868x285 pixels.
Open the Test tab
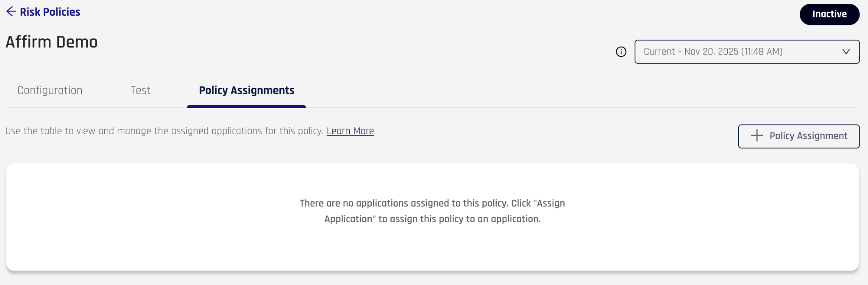click(140, 90)
